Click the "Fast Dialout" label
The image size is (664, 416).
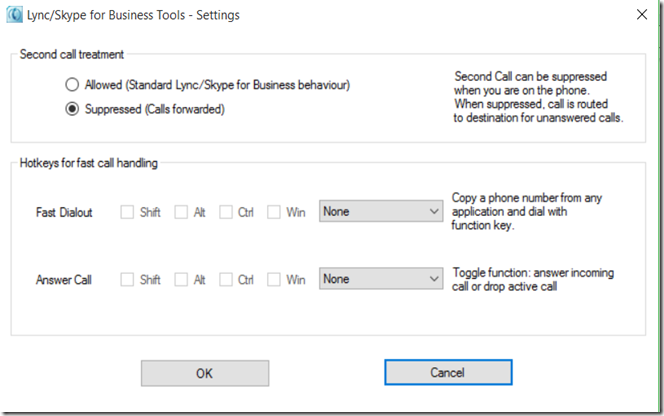(64, 212)
